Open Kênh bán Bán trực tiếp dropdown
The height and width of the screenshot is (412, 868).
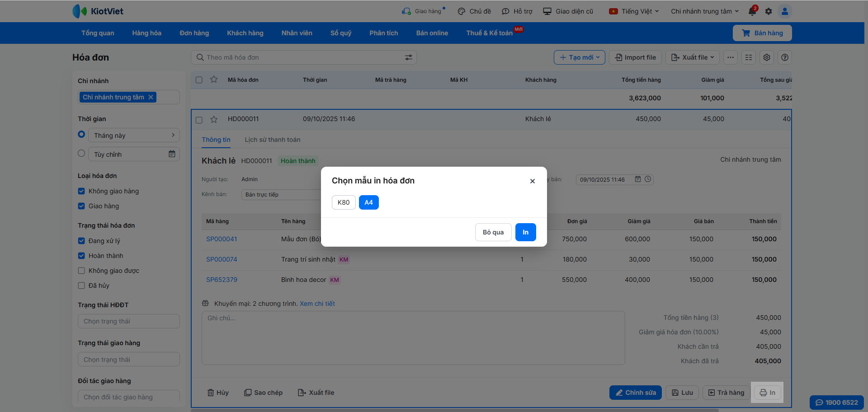[282, 195]
